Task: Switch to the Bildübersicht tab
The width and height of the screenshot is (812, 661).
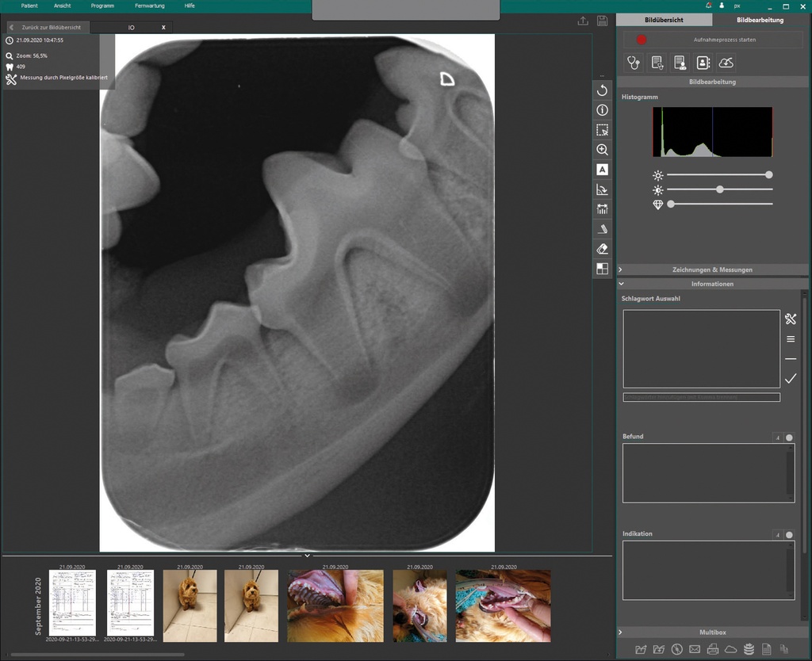Action: point(664,20)
